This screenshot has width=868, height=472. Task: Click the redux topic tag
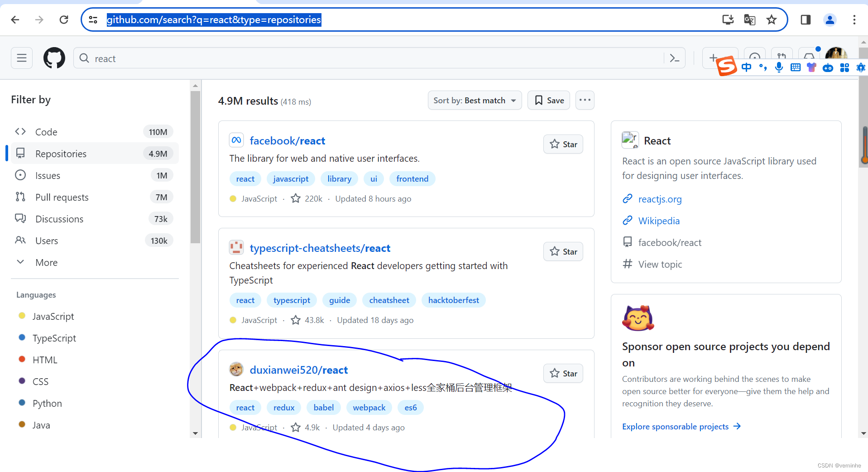pyautogui.click(x=284, y=407)
